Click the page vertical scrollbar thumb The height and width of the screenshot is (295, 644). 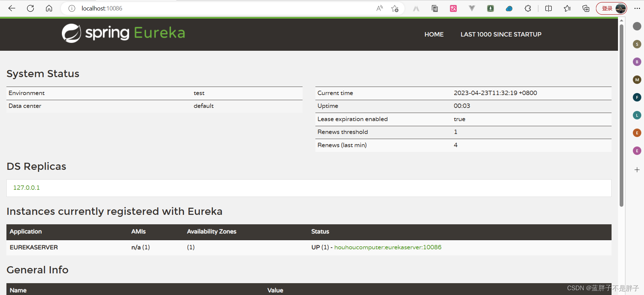[x=621, y=115]
